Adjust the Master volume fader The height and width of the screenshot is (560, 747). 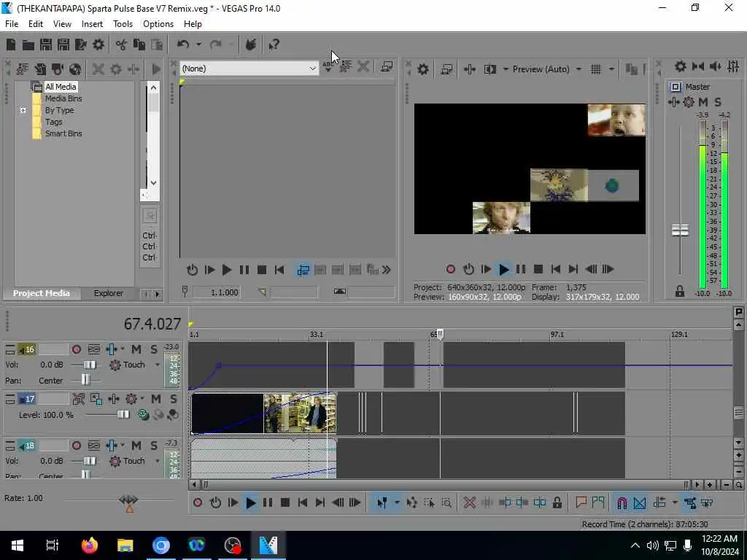[680, 230]
